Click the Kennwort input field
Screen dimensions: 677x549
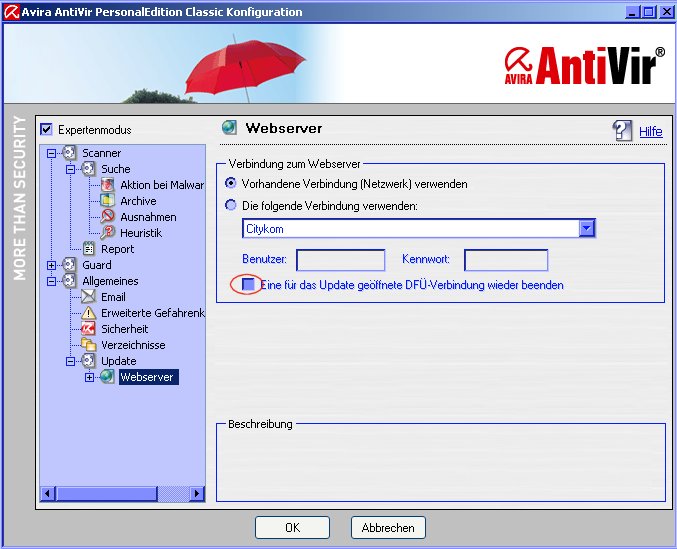point(506,260)
